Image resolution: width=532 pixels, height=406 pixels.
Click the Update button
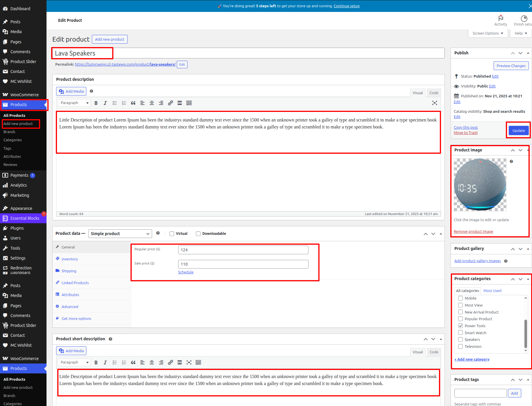[x=518, y=130]
